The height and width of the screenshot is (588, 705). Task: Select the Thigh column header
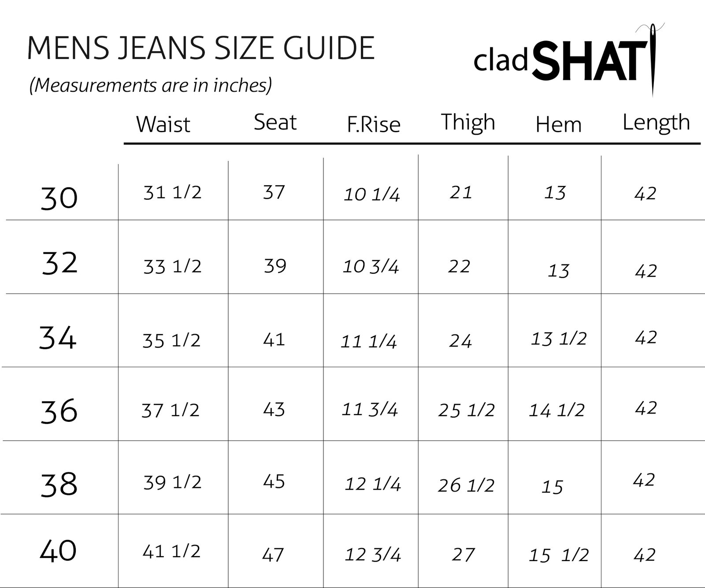468,122
